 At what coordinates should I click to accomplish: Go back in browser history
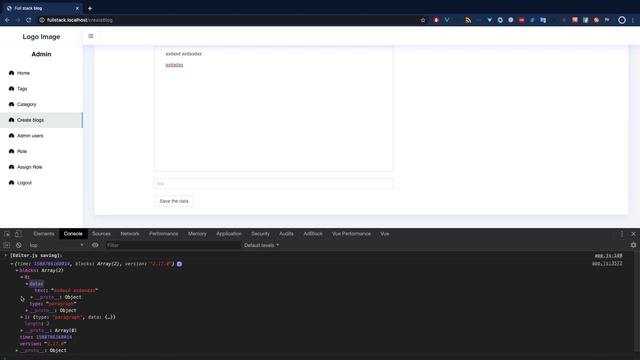pos(7,20)
